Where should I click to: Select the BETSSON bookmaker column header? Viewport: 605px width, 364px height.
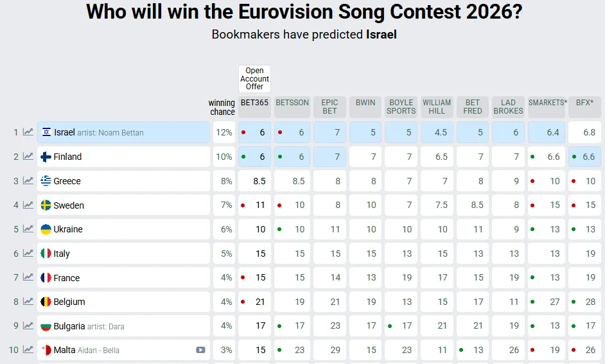pos(292,103)
